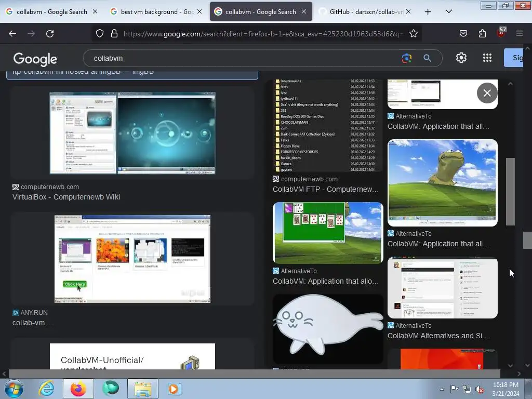
Task: Bookmark this page with the star icon
Action: click(x=413, y=34)
